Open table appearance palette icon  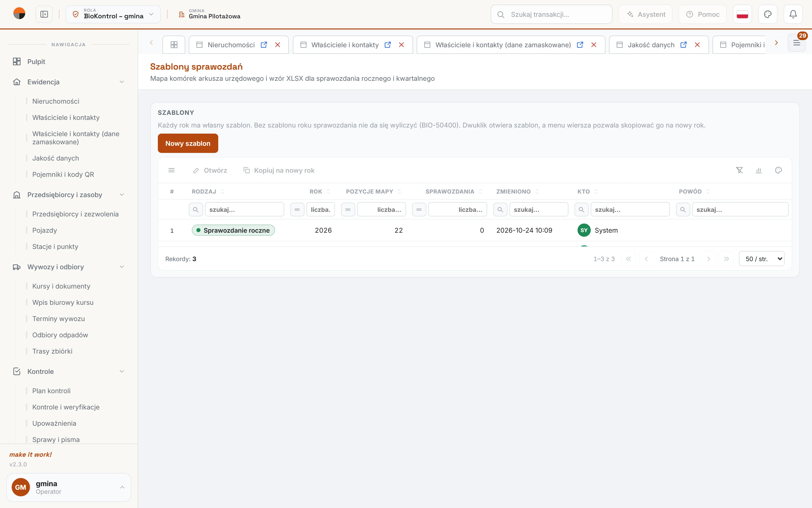coord(779,170)
